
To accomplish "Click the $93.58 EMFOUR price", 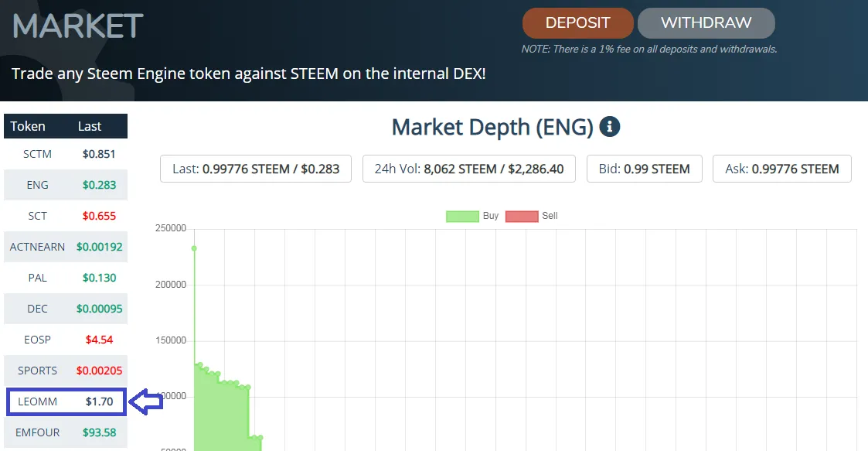I will (99, 432).
